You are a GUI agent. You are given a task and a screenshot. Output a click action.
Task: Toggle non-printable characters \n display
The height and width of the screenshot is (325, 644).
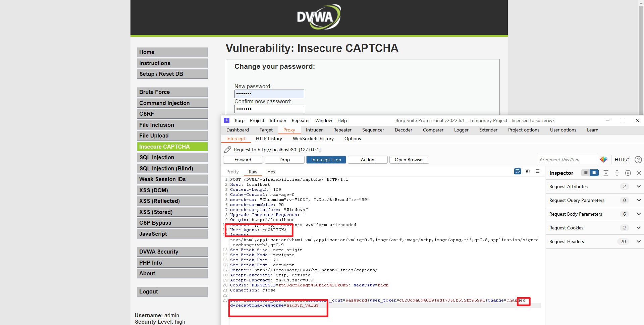pyautogui.click(x=528, y=171)
